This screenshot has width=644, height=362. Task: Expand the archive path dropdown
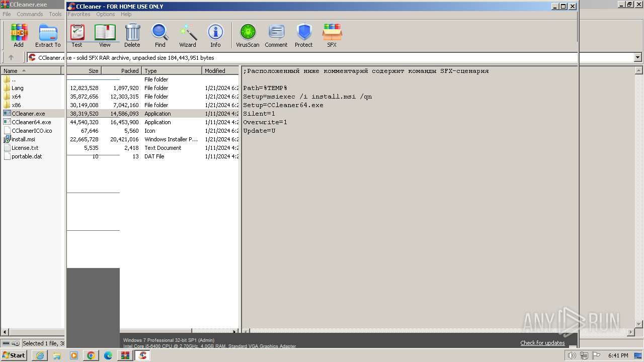pos(638,57)
